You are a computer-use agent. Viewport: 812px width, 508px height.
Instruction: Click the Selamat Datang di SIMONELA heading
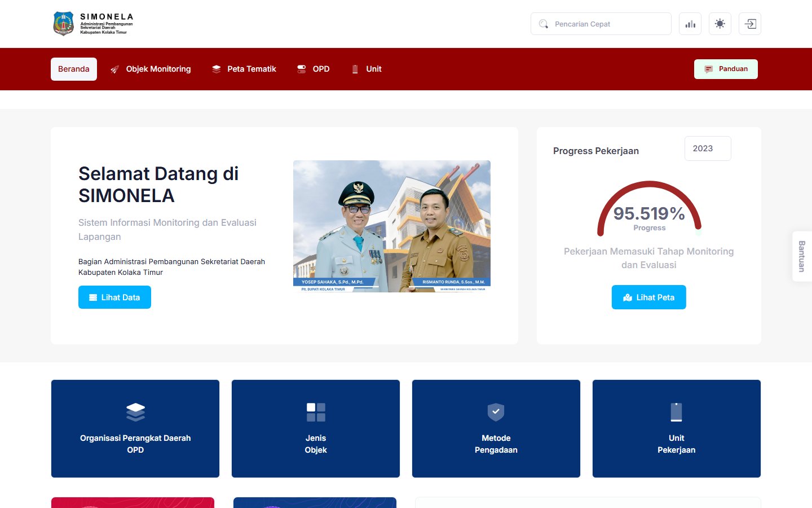[x=158, y=185]
